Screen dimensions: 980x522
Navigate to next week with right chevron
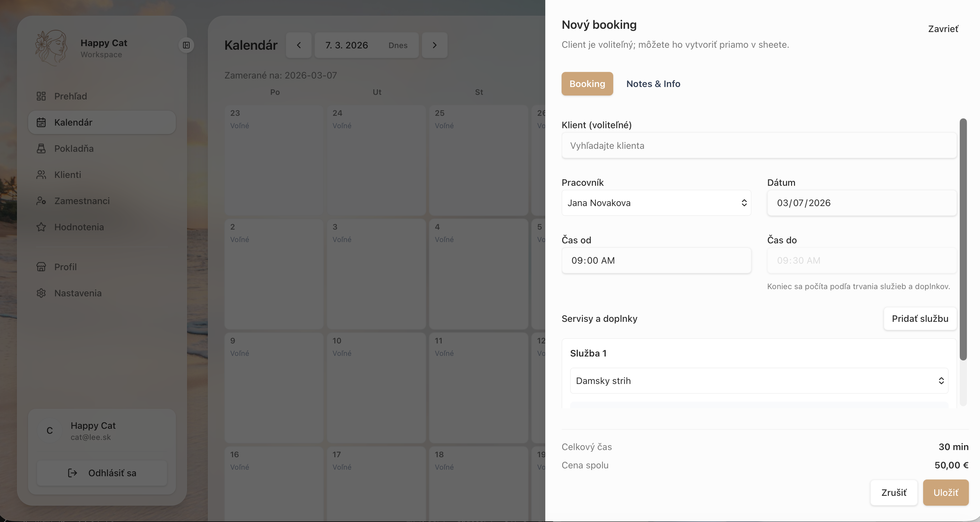434,45
